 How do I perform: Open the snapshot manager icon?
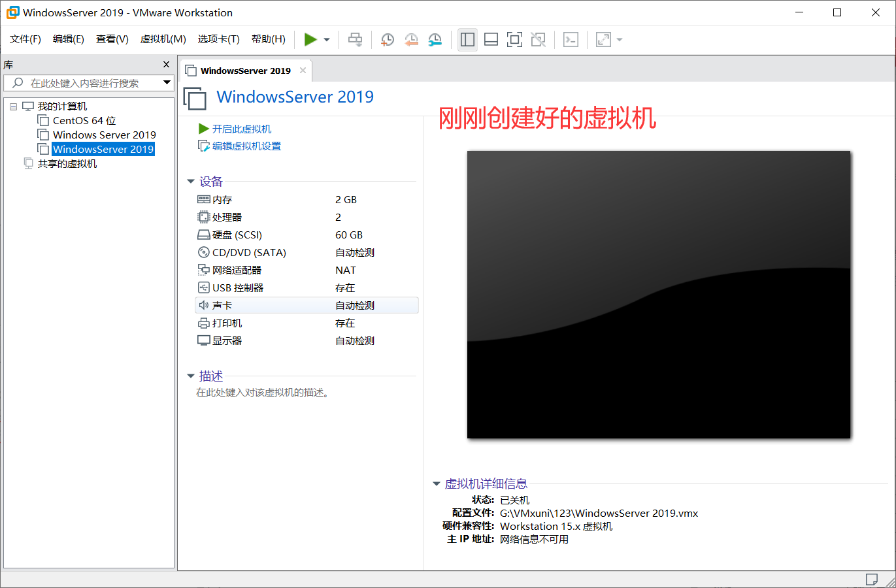point(435,40)
